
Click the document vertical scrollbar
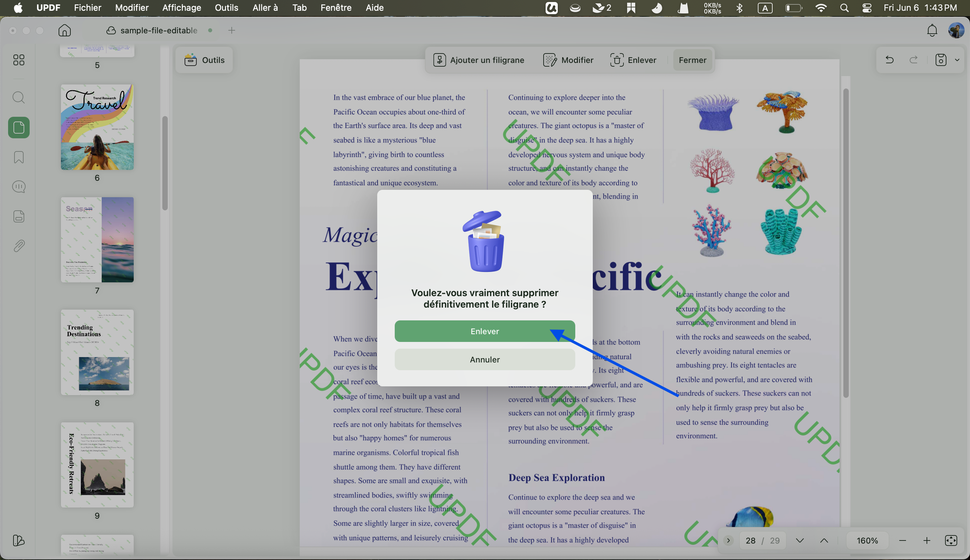[x=846, y=243]
